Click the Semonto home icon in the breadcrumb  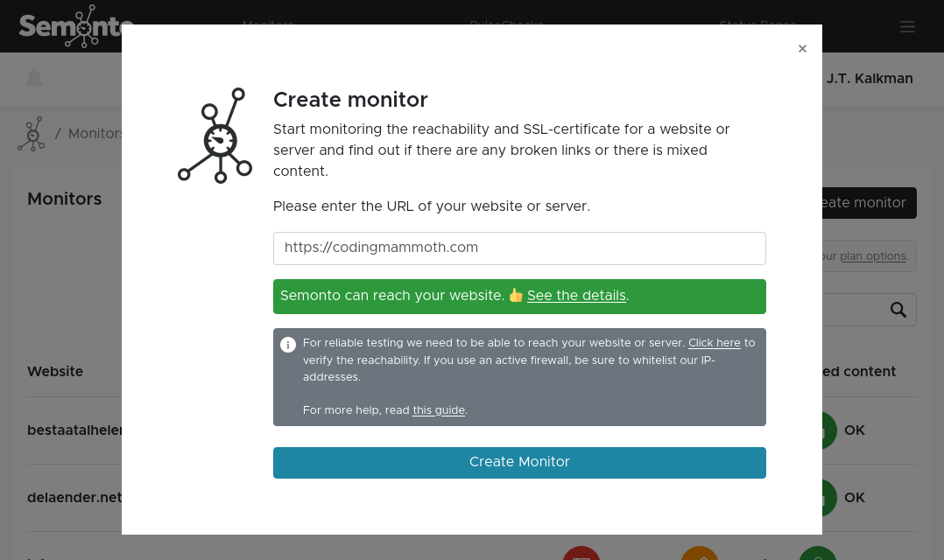[x=32, y=134]
